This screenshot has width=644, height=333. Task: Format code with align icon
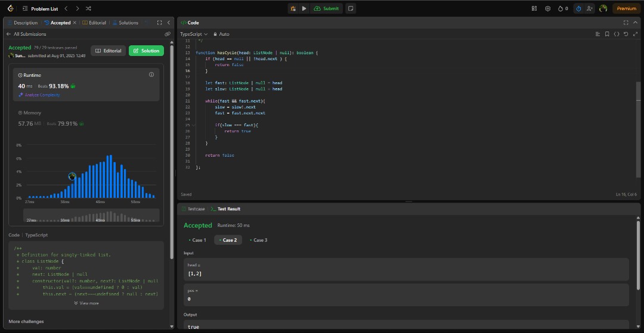point(598,34)
